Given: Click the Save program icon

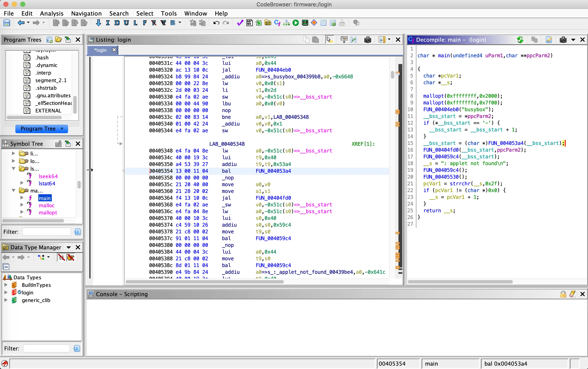Looking at the screenshot, I should 7,23.
